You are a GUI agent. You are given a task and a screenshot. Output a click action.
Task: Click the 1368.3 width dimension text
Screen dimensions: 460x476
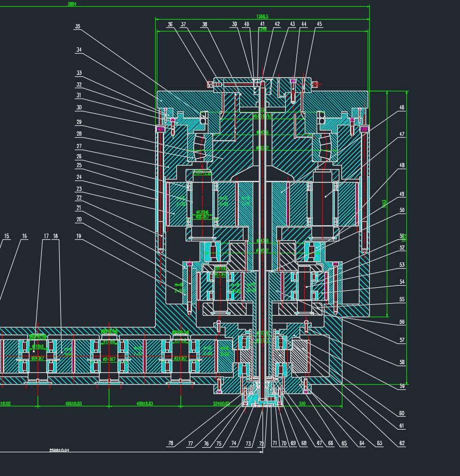click(262, 17)
